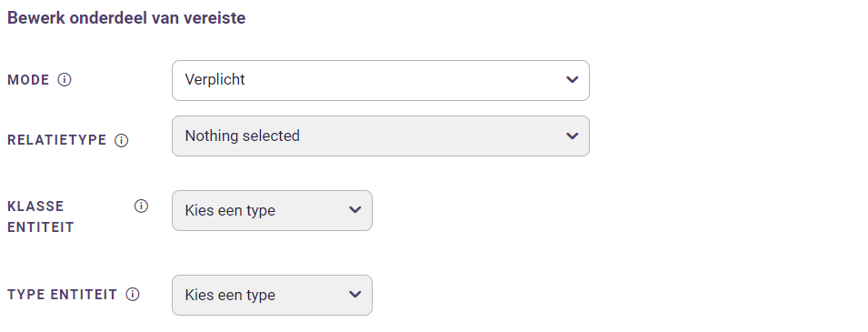
Task: Click the heading Bewerk onderdeel van vereiste
Action: pyautogui.click(x=126, y=17)
